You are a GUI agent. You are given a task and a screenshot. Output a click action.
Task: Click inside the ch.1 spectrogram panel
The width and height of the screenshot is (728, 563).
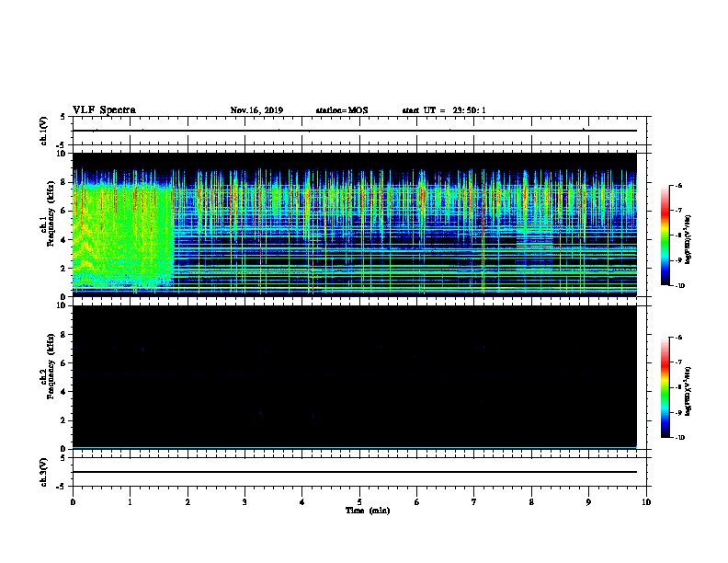(354, 224)
